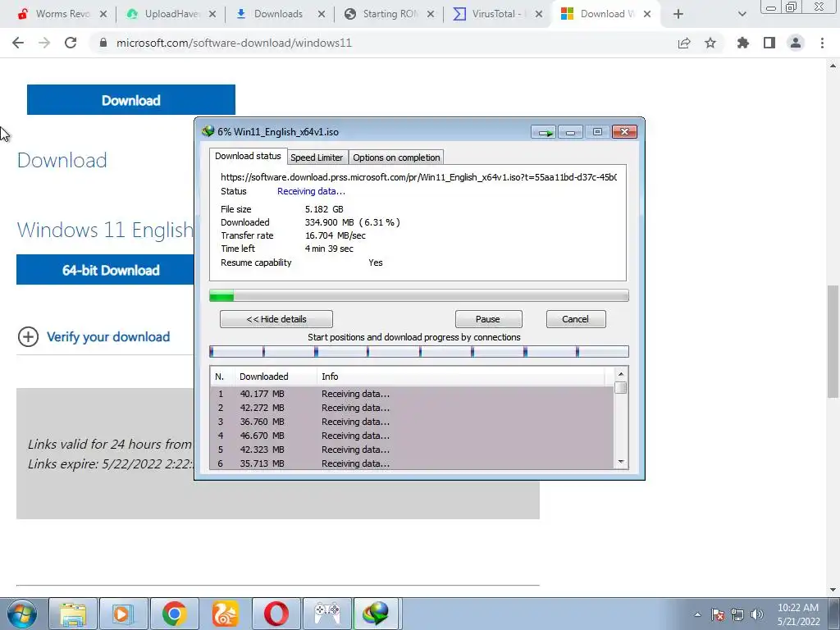Viewport: 840px width, 630px height.
Task: Select connection row 5 with 42.323 MB
Action: click(412, 450)
